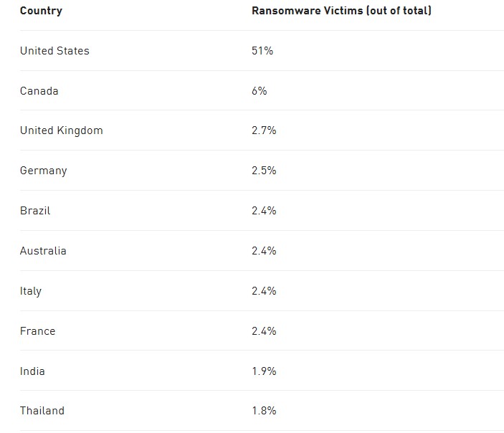Click the Brazil row label
This screenshot has height=433, width=504.
[x=35, y=211]
